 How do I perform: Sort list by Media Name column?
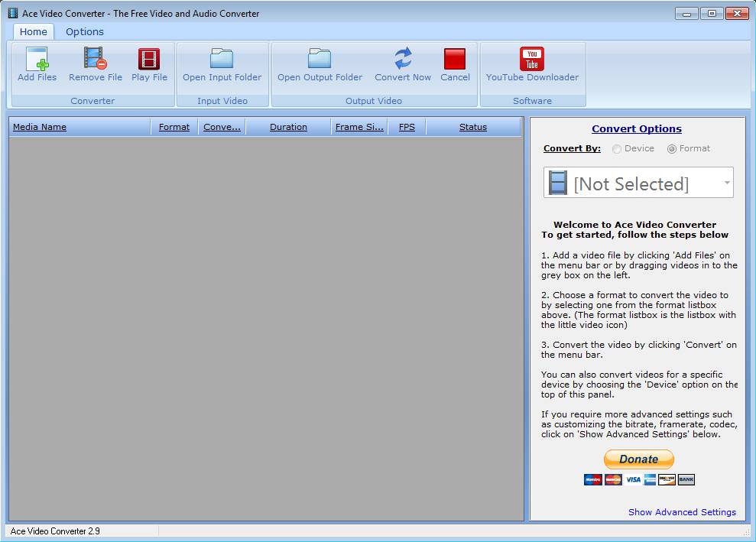[40, 127]
